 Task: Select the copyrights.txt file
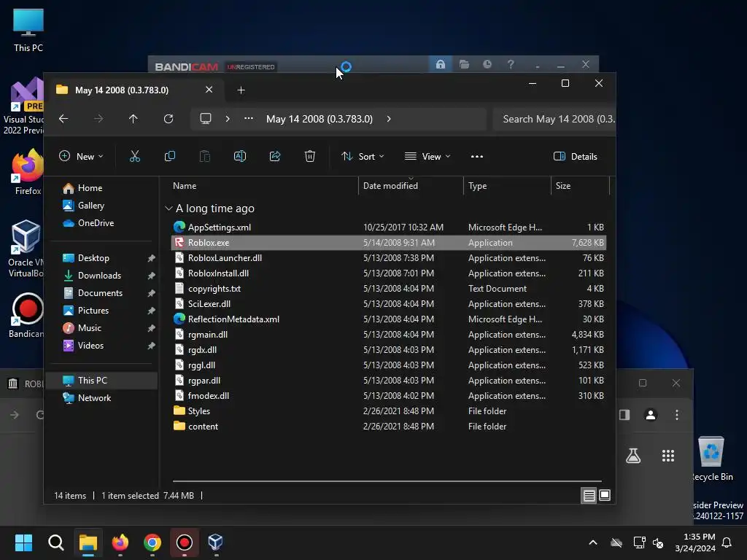click(x=388, y=289)
